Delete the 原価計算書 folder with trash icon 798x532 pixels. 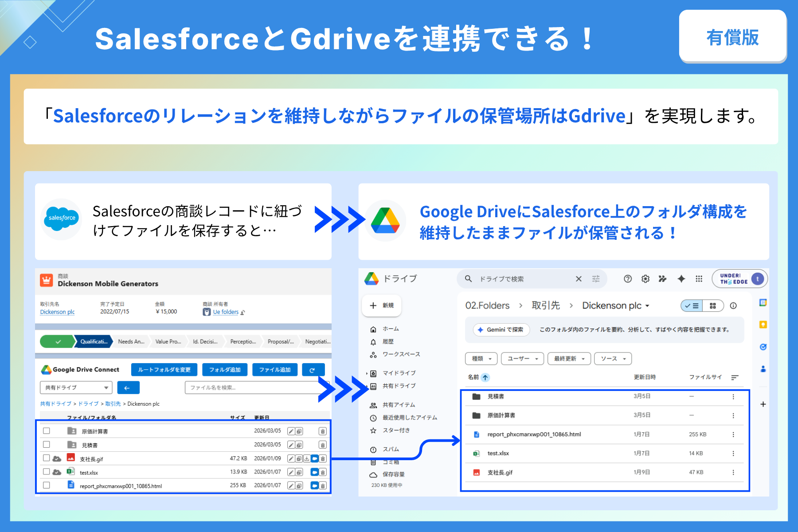coord(323,431)
